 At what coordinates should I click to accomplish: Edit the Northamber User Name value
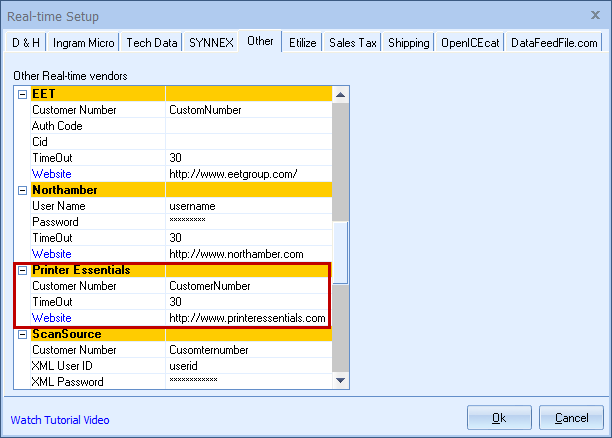pos(249,206)
